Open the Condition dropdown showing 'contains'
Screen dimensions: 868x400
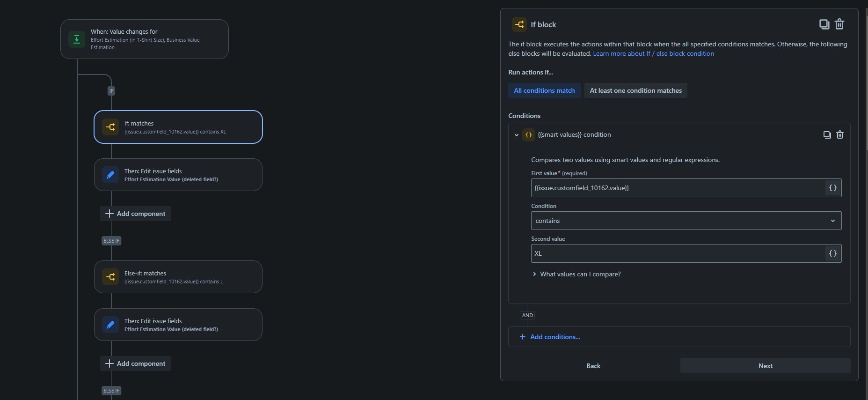point(686,221)
